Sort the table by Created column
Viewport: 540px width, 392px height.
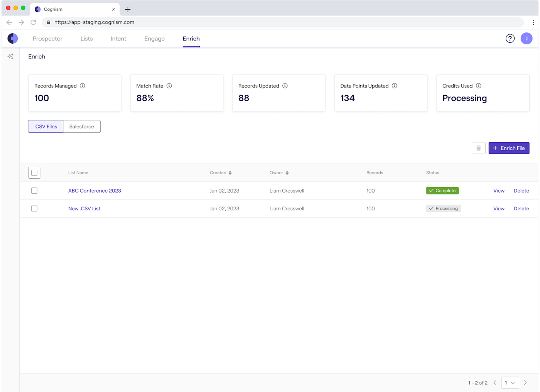tap(230, 173)
